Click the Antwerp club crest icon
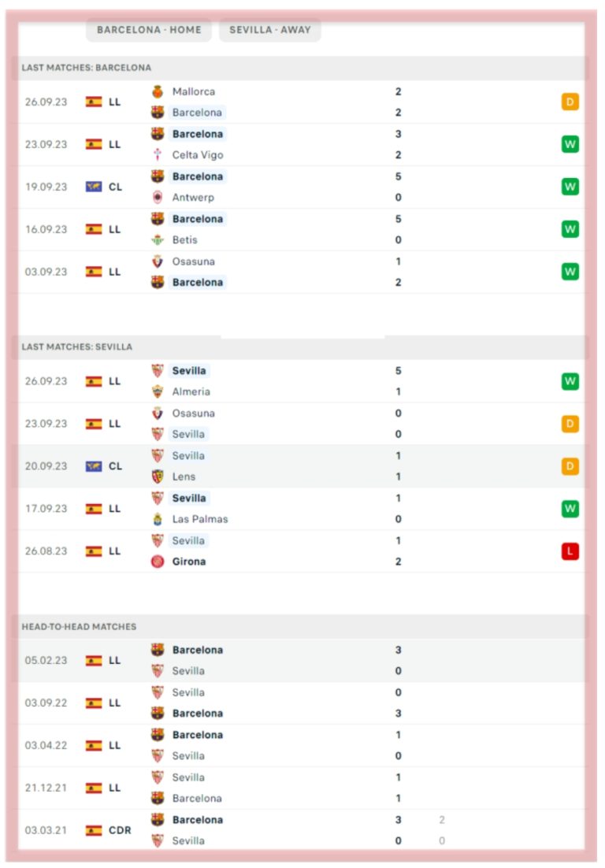Viewport: 605px width, 868px height. tap(158, 198)
